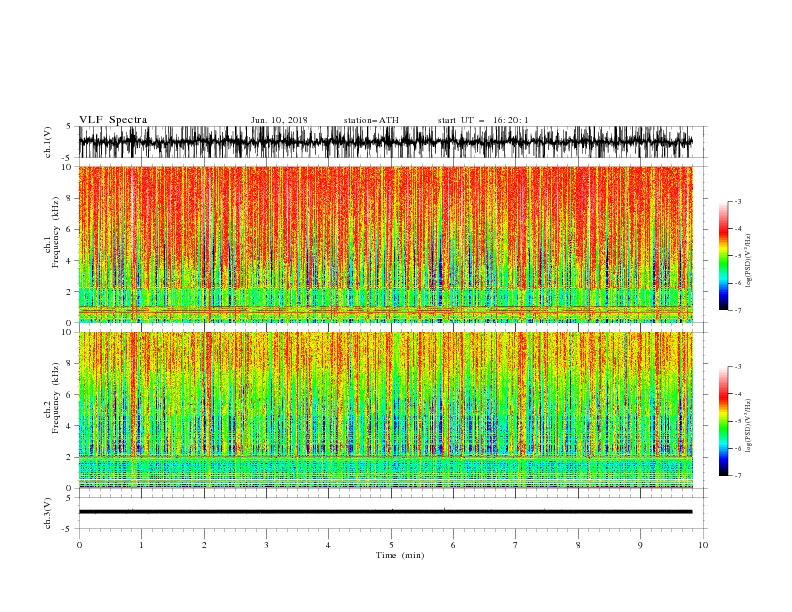
Task: Click the "5" tick on ch.1(V) axis
Action: click(x=69, y=126)
